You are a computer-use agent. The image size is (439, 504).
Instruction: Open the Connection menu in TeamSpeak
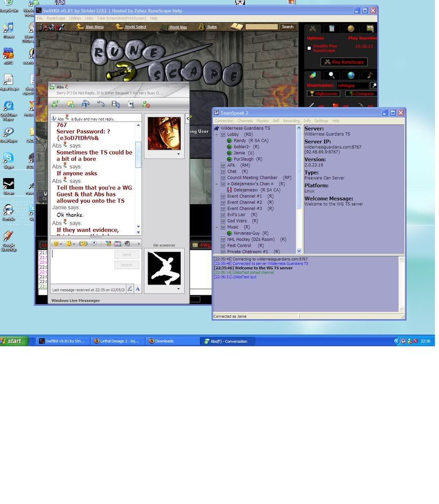coord(224,121)
